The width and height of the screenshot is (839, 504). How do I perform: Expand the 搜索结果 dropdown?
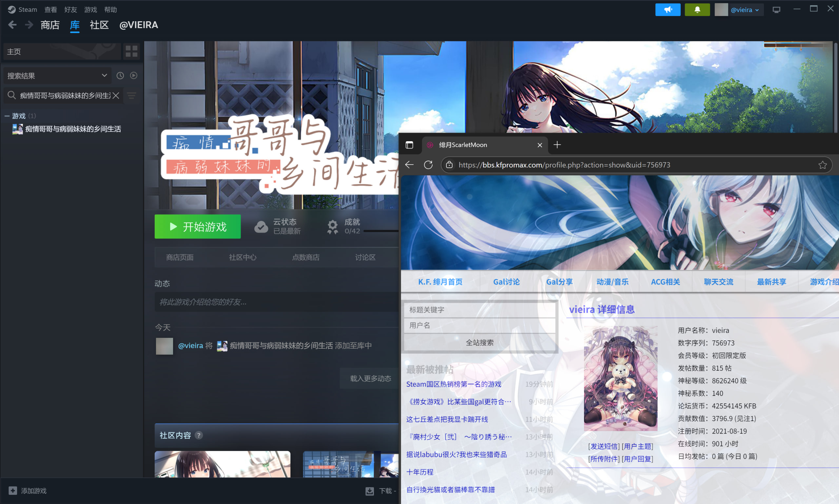click(x=104, y=75)
